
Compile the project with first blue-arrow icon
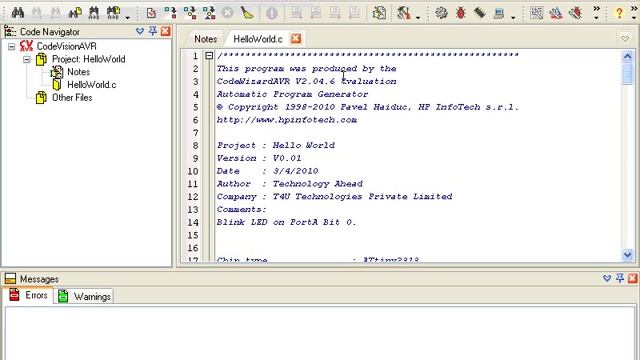(171, 13)
